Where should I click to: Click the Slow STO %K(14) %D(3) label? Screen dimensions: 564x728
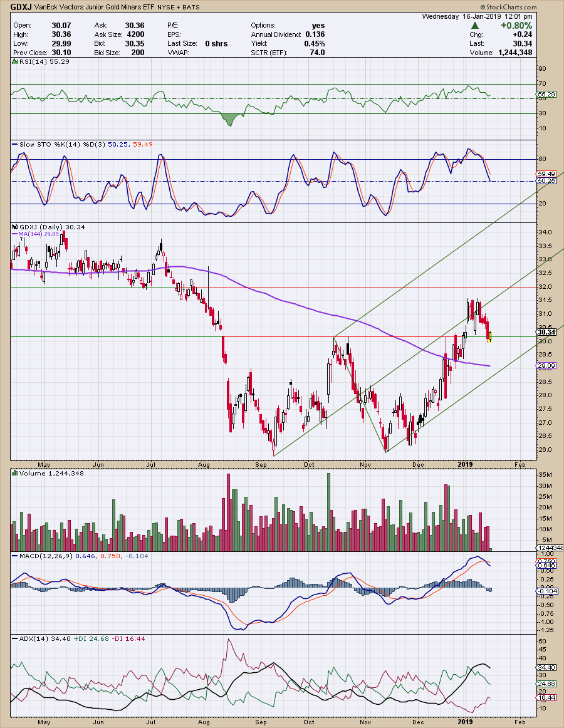pyautogui.click(x=59, y=144)
